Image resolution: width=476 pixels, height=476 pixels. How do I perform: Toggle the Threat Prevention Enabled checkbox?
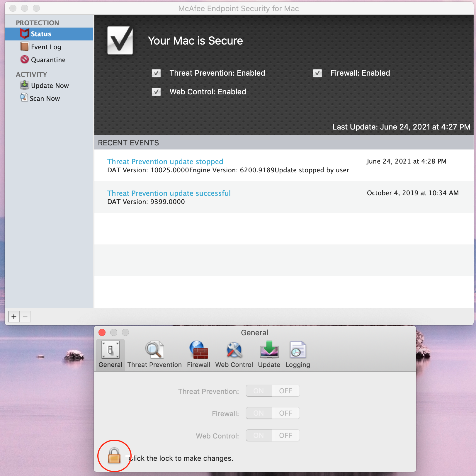point(156,73)
